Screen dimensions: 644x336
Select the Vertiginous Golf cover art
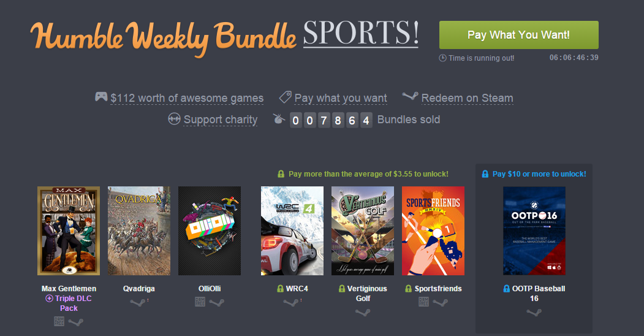363,231
